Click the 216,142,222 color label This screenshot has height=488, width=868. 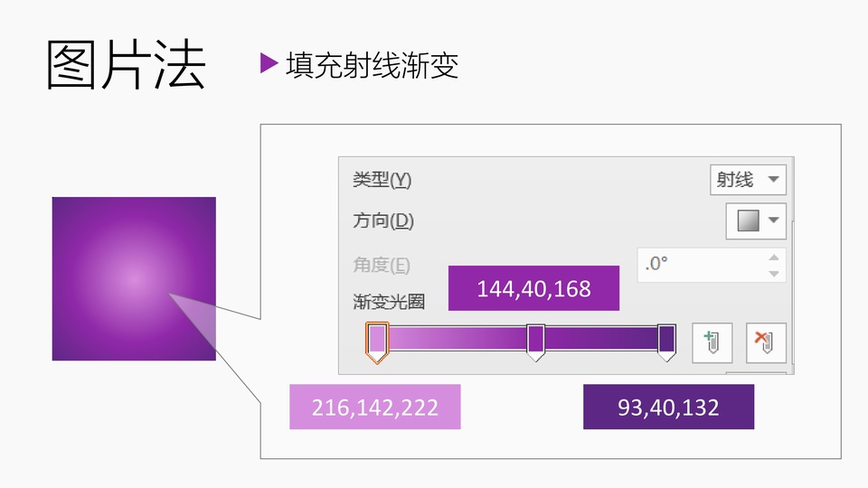374,407
